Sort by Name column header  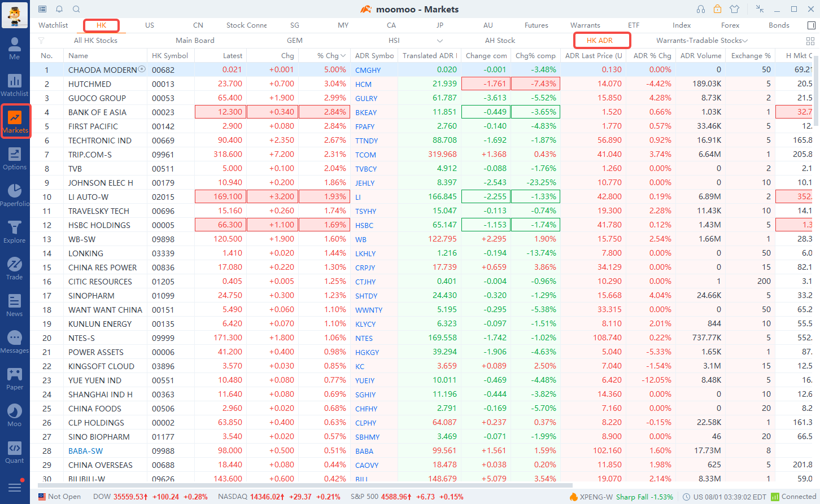pos(78,55)
